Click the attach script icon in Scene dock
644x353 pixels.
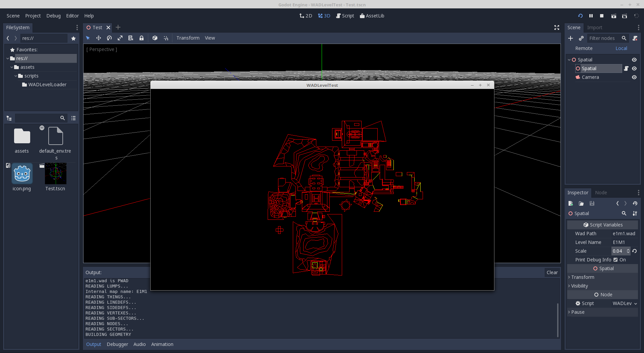coord(635,38)
